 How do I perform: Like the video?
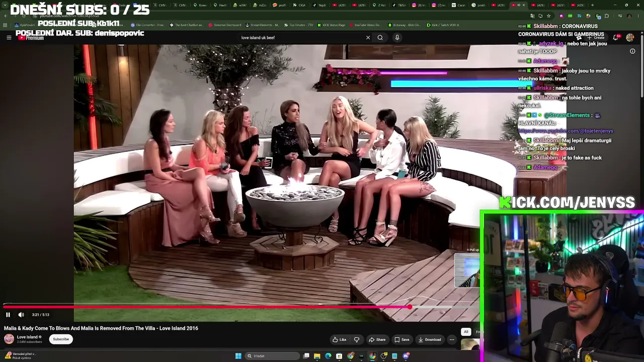click(340, 339)
